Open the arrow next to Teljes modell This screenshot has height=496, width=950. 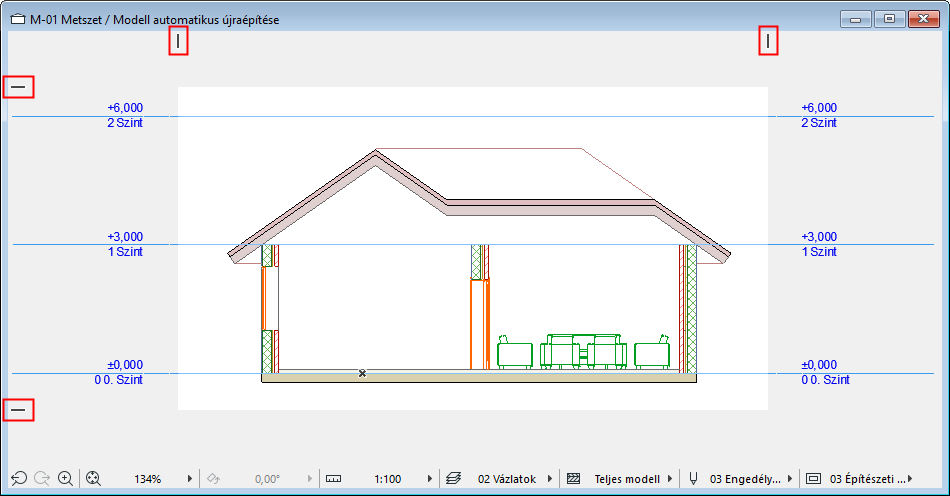669,478
